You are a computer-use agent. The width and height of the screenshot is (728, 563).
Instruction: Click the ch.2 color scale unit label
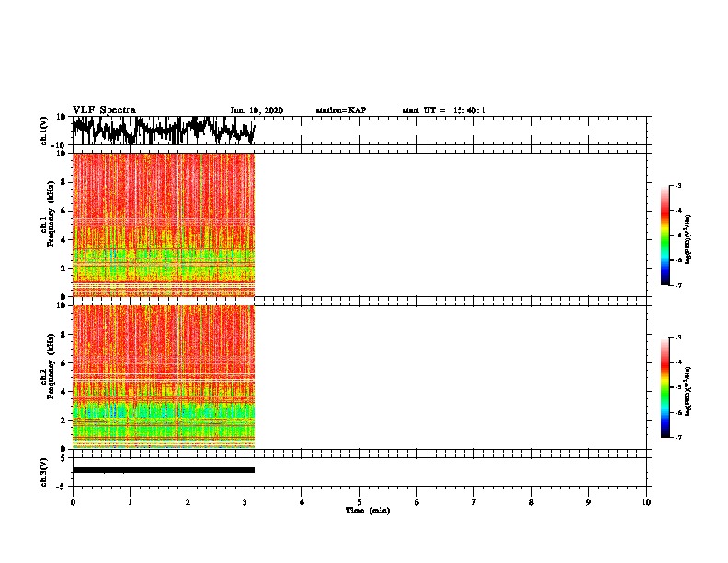pos(688,391)
